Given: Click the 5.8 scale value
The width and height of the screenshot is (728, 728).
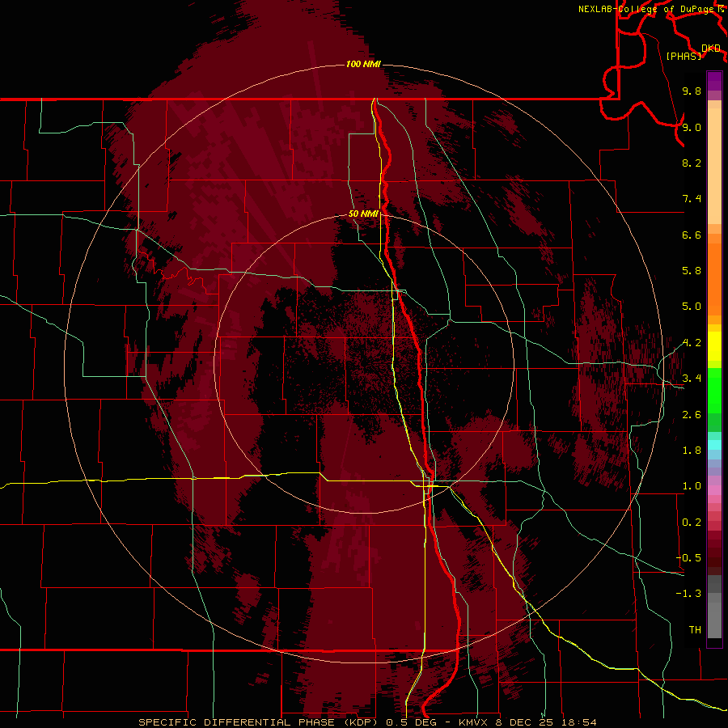Looking at the screenshot, I should [x=692, y=271].
